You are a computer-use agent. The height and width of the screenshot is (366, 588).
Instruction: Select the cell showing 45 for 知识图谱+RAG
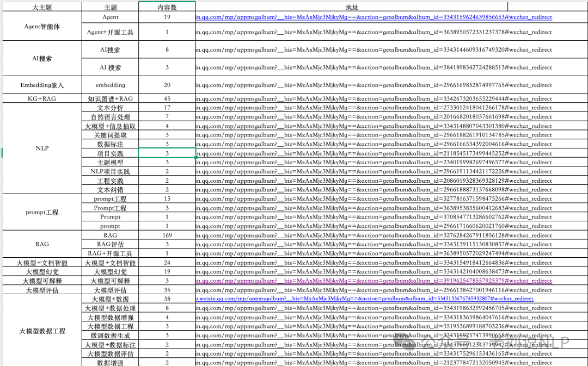pyautogui.click(x=167, y=98)
